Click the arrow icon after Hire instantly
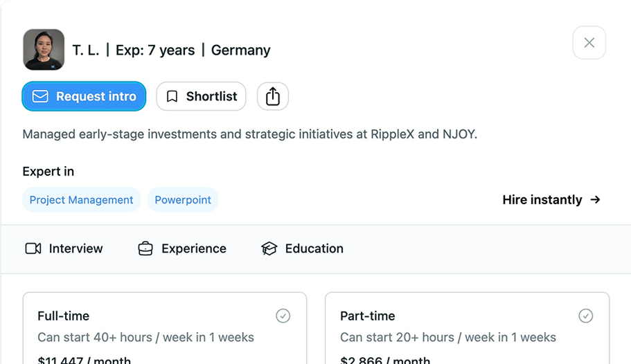631x364 pixels. [595, 200]
